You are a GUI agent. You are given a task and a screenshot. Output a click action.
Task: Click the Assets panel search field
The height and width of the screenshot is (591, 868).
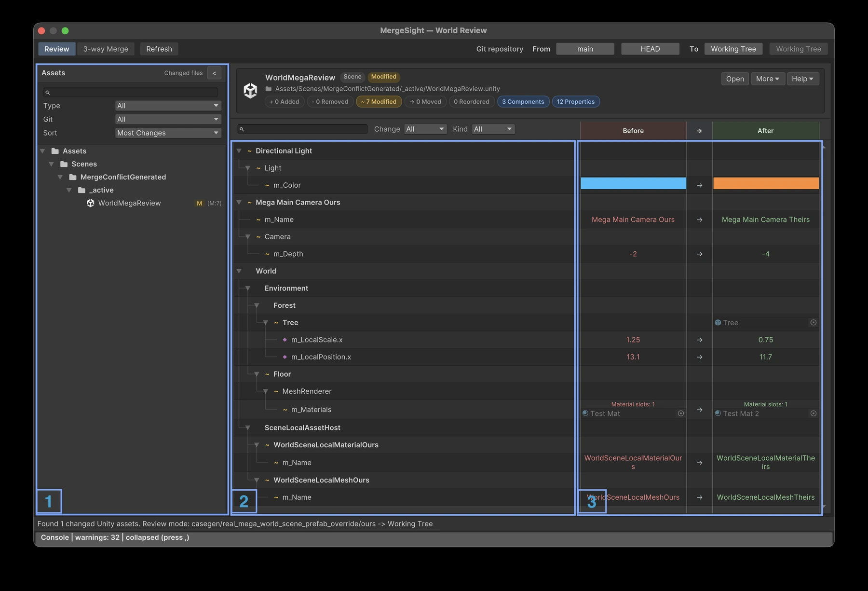tap(130, 92)
